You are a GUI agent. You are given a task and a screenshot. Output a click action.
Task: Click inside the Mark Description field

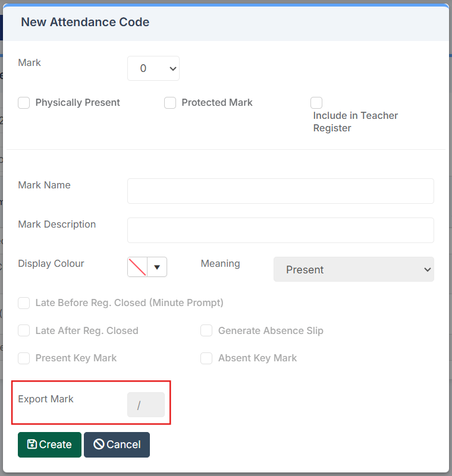(x=280, y=230)
